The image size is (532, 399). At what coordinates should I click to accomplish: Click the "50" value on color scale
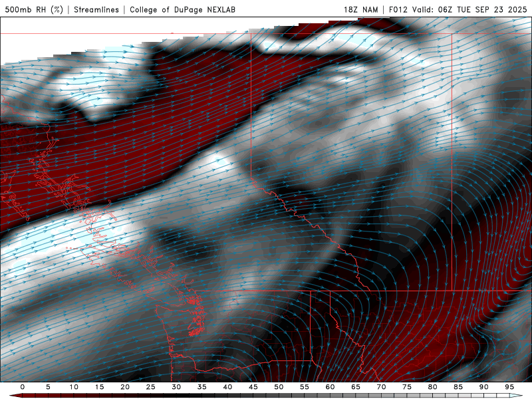coord(279,387)
